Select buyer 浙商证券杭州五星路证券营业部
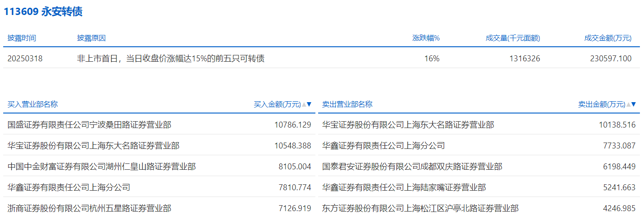This screenshot has height=217, width=644. tap(90, 208)
